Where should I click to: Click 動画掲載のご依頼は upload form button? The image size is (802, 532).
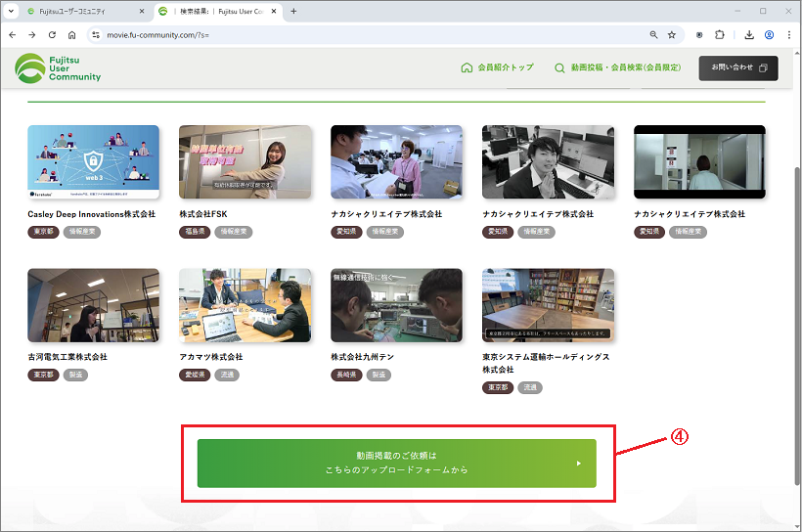(x=396, y=463)
